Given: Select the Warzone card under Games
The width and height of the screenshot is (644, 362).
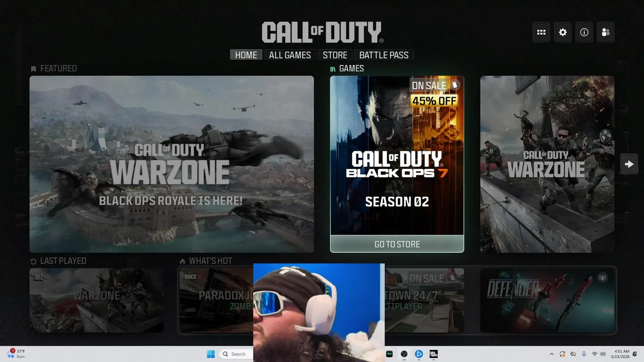Looking at the screenshot, I should (547, 164).
